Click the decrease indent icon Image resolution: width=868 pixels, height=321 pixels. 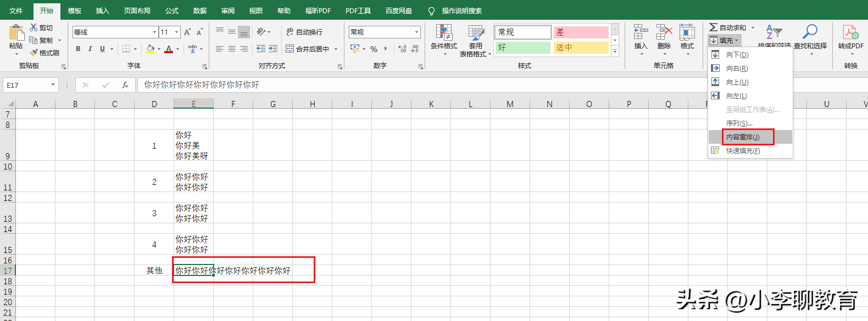(261, 49)
